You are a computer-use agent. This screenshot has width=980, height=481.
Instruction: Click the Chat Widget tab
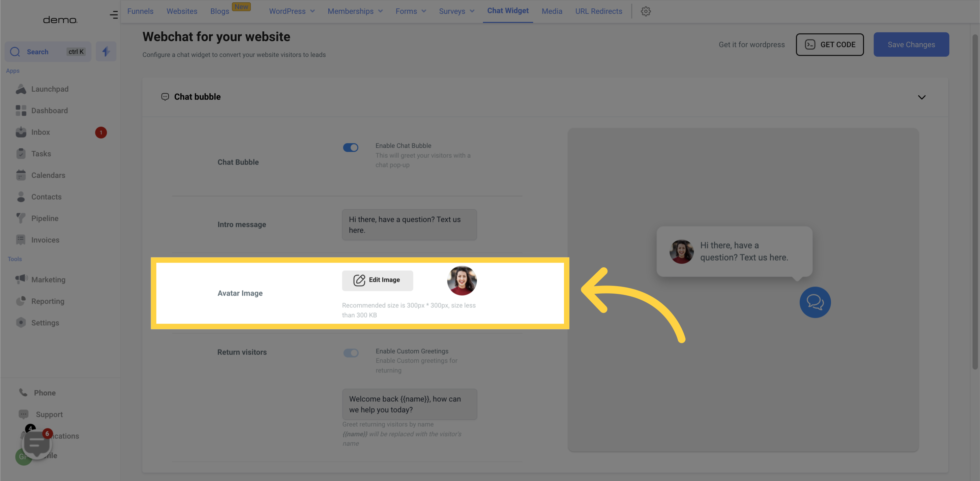[508, 11]
